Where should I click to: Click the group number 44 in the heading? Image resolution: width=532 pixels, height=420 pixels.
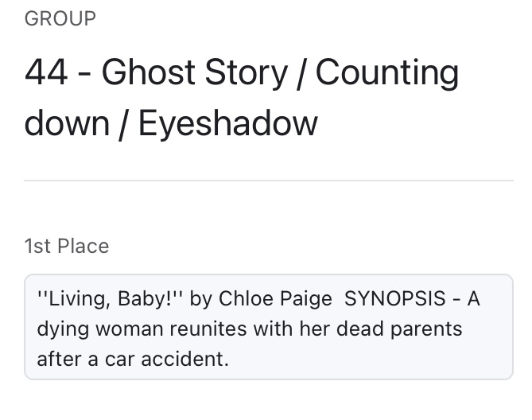[46, 74]
